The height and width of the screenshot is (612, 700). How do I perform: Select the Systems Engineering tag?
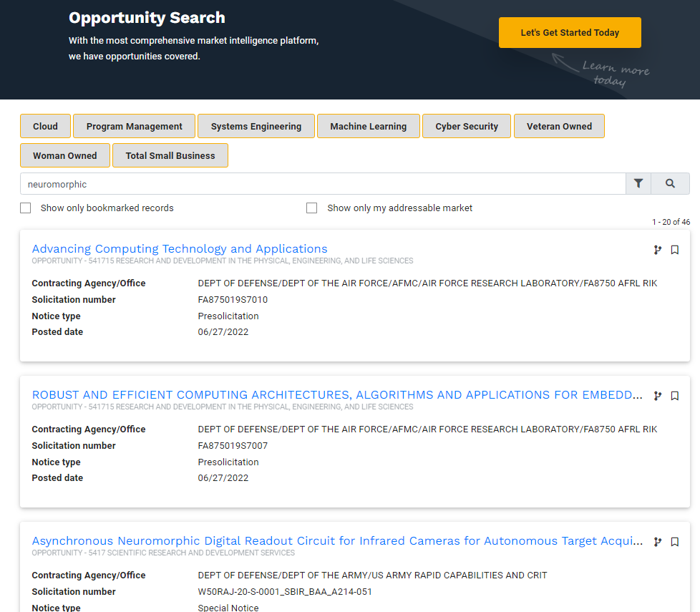click(x=256, y=126)
